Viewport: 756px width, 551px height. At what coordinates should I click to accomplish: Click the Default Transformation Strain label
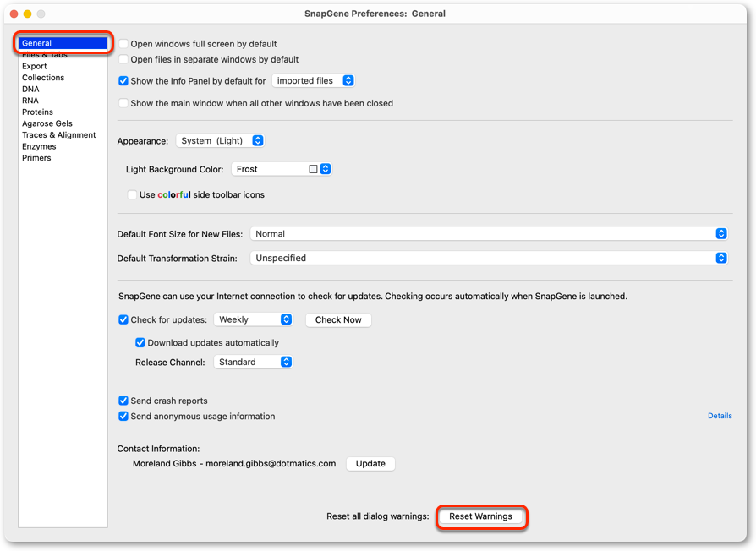(x=177, y=259)
